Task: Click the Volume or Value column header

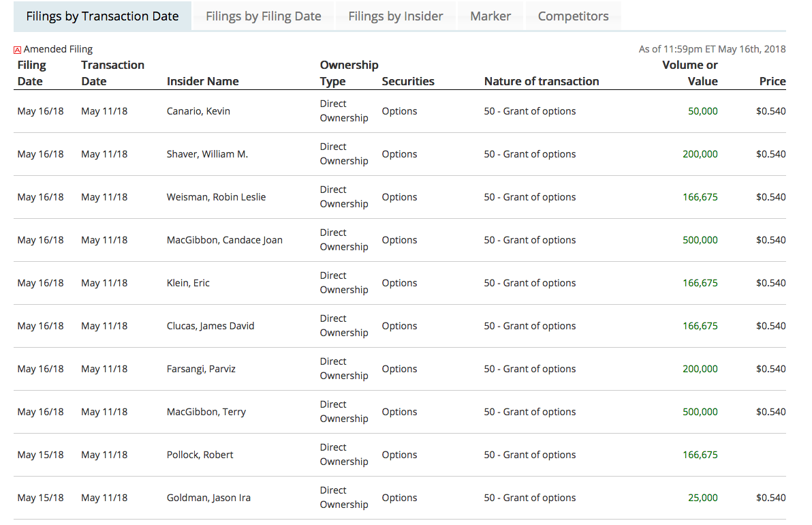Action: click(x=690, y=73)
